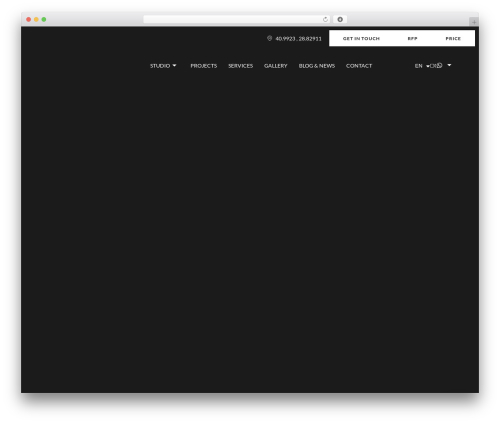Expand the language dropdown arrow next to EN
The image size is (500, 423).
tap(427, 66)
